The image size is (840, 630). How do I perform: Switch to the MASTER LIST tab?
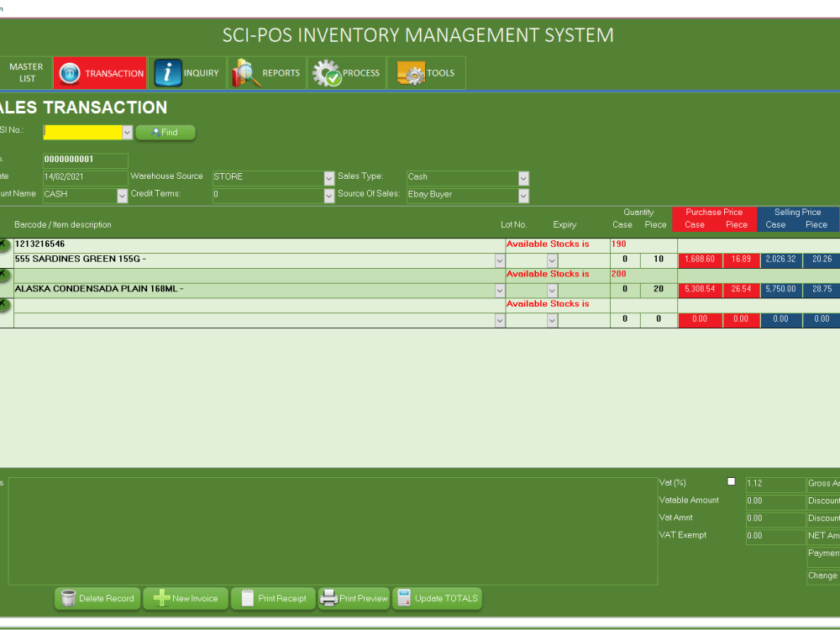coord(25,72)
